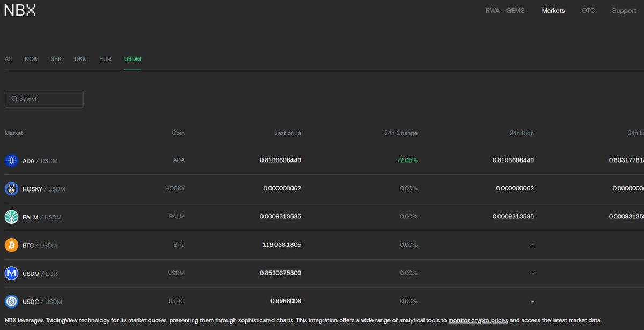644x330 pixels.
Task: Open the Support page
Action: 624,10
